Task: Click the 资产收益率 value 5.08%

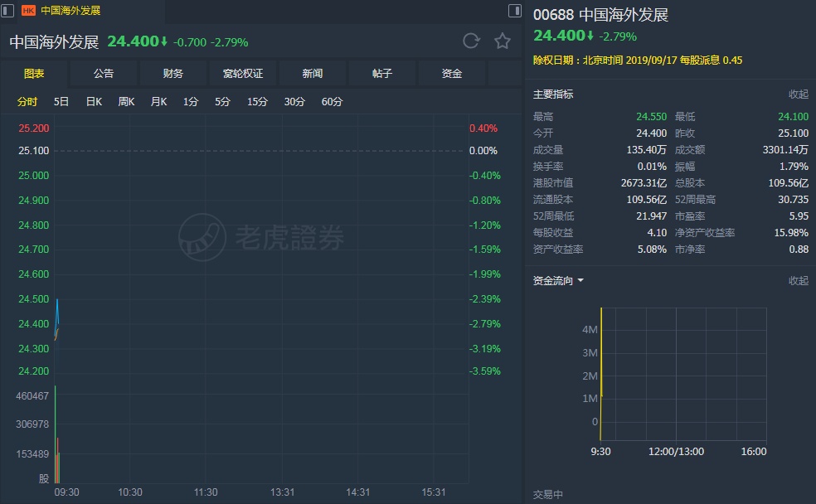Action: click(652, 250)
